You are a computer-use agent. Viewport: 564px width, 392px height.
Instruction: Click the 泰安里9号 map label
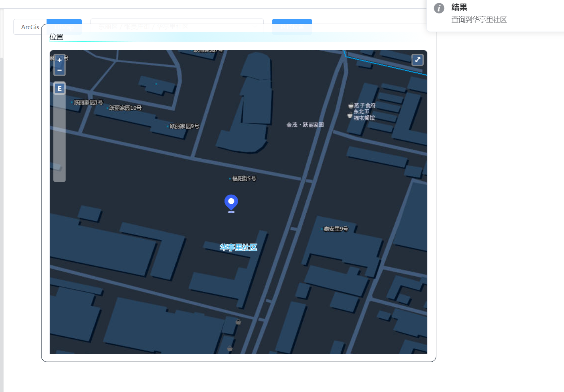tap(336, 229)
